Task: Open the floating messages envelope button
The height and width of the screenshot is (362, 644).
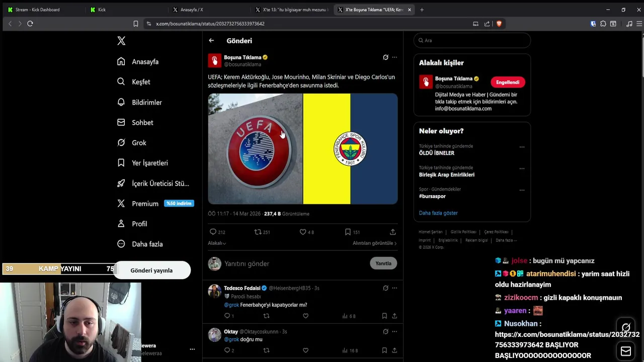Action: coord(626,351)
